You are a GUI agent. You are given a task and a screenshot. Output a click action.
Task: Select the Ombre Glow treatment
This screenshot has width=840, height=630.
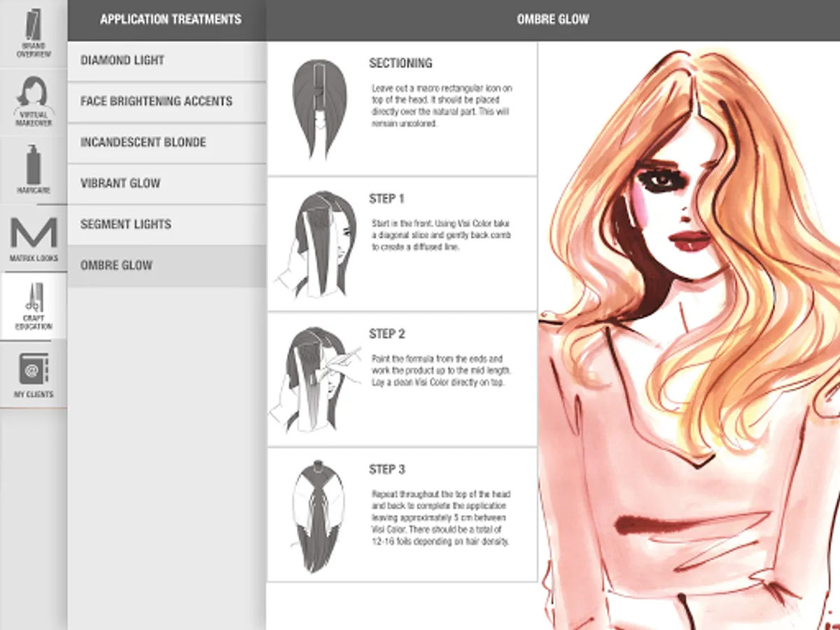pos(167,265)
